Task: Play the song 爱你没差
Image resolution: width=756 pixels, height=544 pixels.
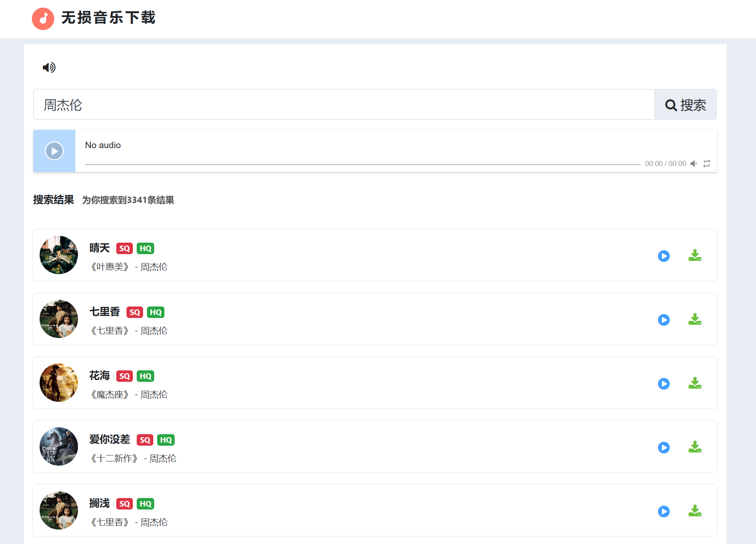Action: pyautogui.click(x=664, y=447)
